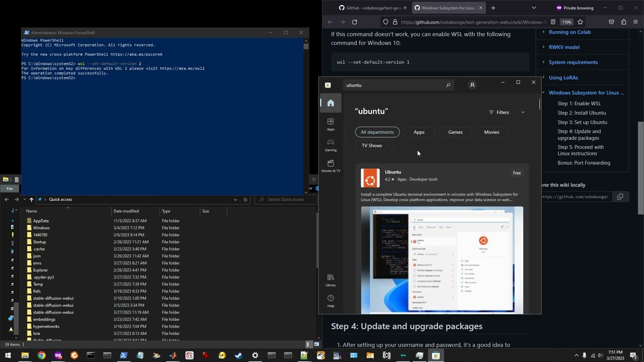Select the All departments filter chip
The height and width of the screenshot is (362, 644).
coord(377,132)
